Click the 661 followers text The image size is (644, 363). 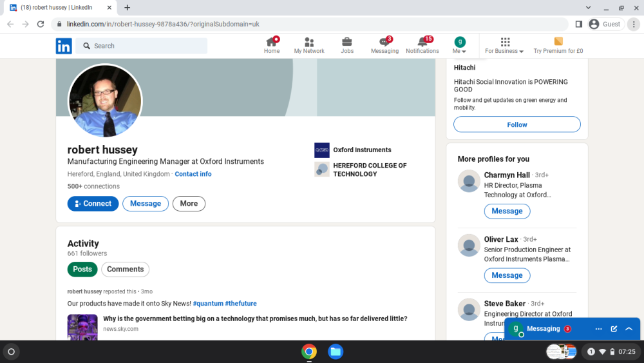[x=87, y=253]
